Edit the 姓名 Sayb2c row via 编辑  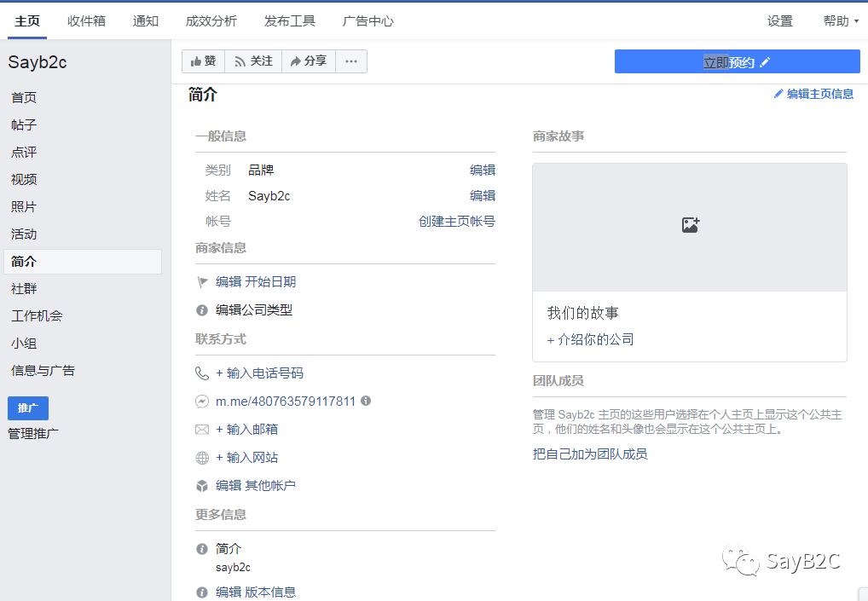482,195
